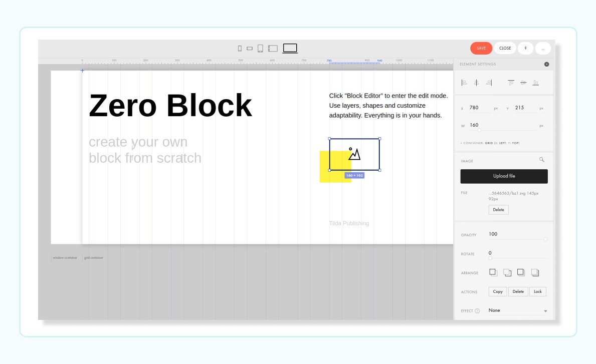Change the Y coordinate px unit
The image size is (596, 364).
pos(541,109)
